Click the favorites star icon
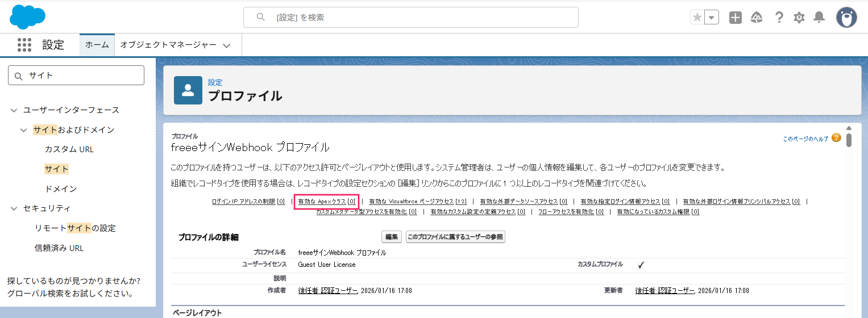The height and width of the screenshot is (318, 868). [697, 18]
